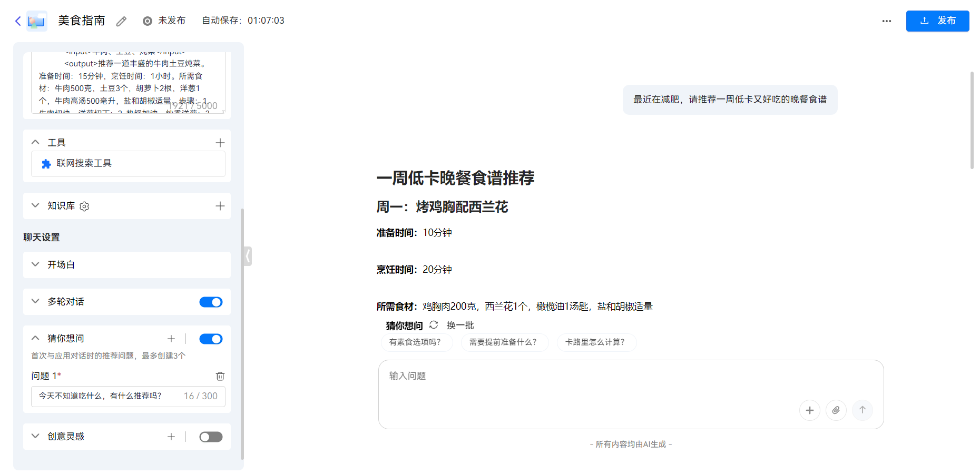The image size is (980, 474).
Task: Select the suggestion chip 卡路里怎么计算?
Action: point(596,342)
